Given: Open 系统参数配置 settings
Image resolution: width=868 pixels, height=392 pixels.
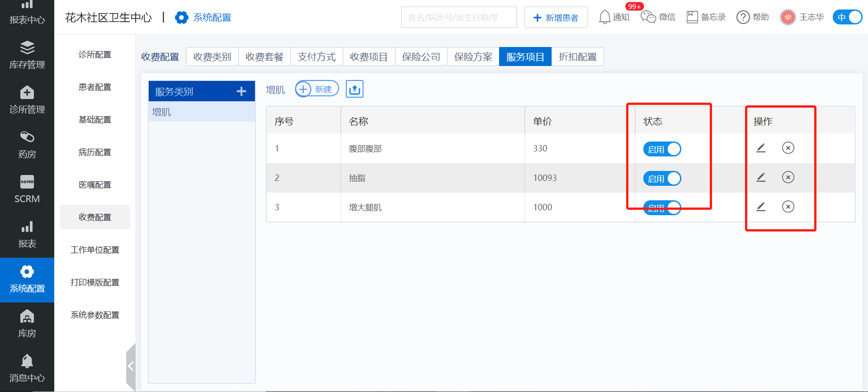Looking at the screenshot, I should (95, 315).
